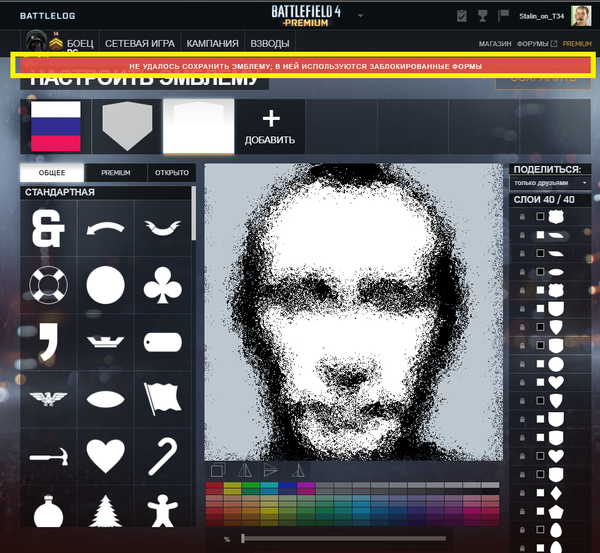600x553 pixels.
Task: Pick the yellow color swatch in top row
Action: point(233,486)
